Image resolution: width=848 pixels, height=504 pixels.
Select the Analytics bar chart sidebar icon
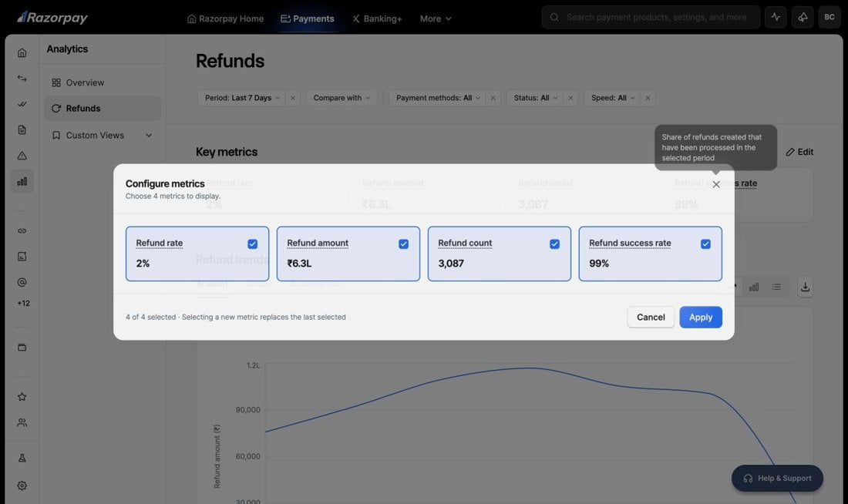point(22,182)
